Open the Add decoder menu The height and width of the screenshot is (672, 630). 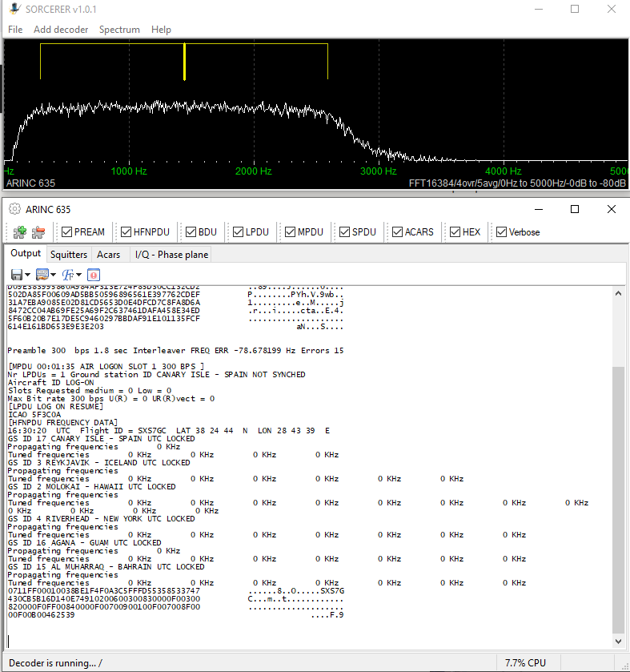(x=61, y=30)
